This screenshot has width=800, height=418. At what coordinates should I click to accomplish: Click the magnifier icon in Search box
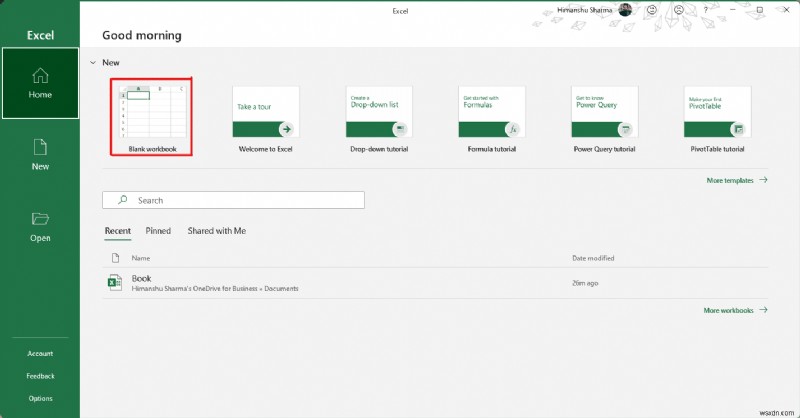point(122,200)
